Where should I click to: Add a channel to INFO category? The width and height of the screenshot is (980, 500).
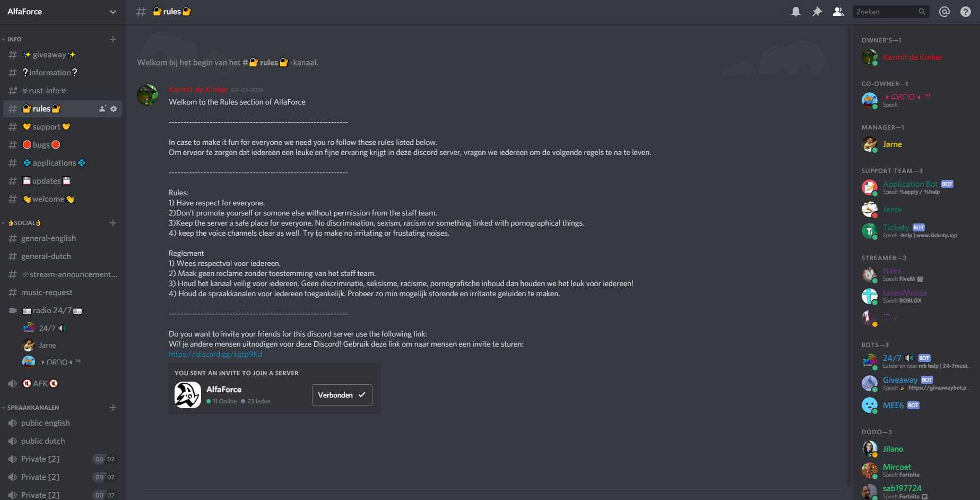(x=113, y=39)
